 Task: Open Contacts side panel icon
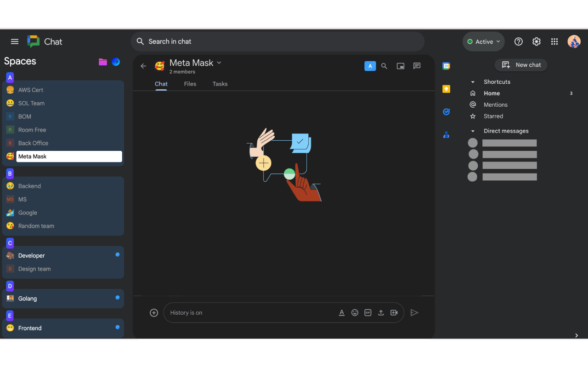pyautogui.click(x=446, y=135)
